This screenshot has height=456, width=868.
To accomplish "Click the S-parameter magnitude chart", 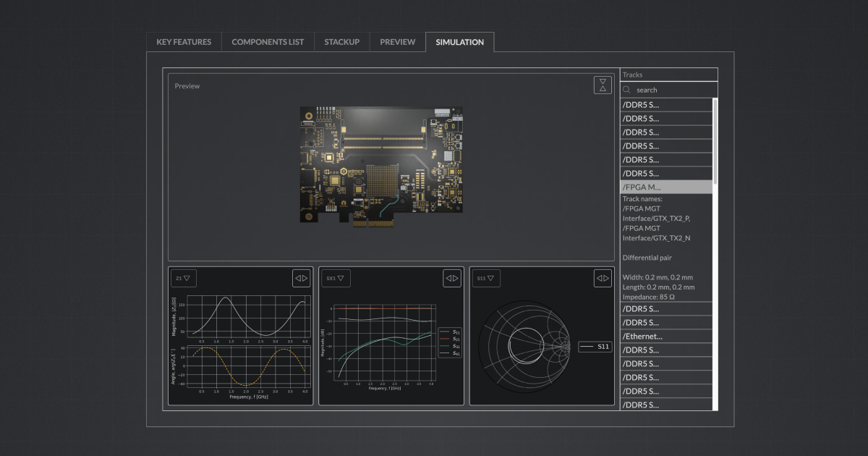I will [384, 342].
